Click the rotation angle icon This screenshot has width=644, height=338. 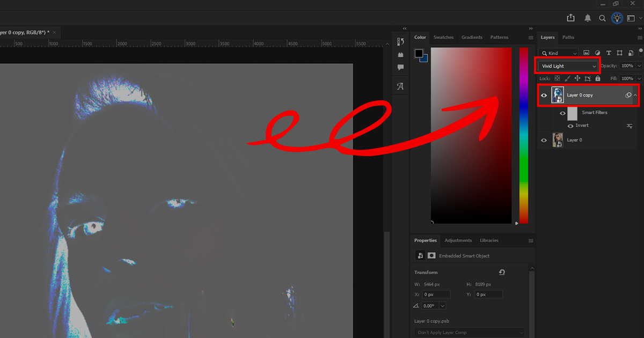(416, 305)
